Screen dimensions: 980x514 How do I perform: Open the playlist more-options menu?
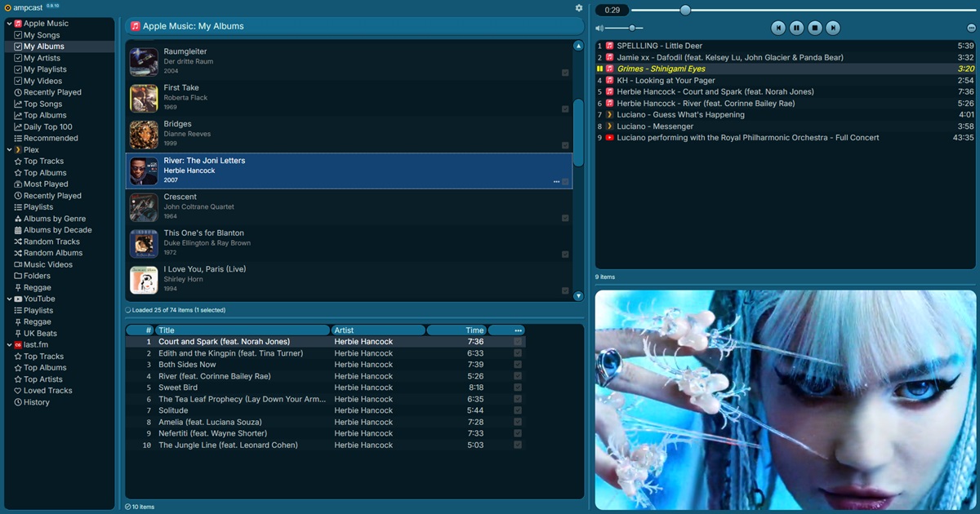coord(971,29)
